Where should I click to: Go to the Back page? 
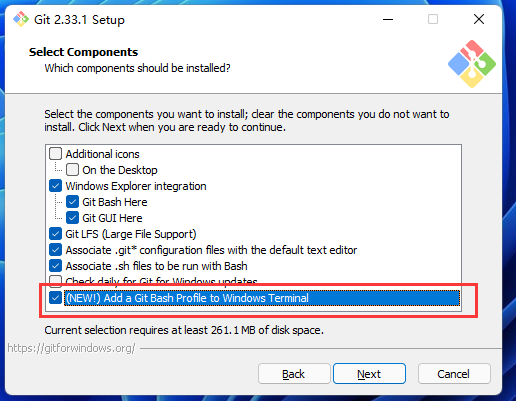[x=294, y=374]
